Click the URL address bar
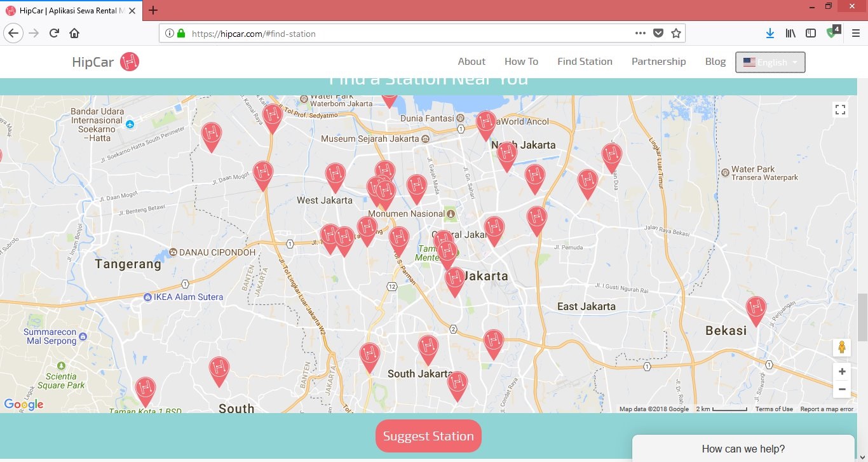This screenshot has width=868, height=462. 407,33
